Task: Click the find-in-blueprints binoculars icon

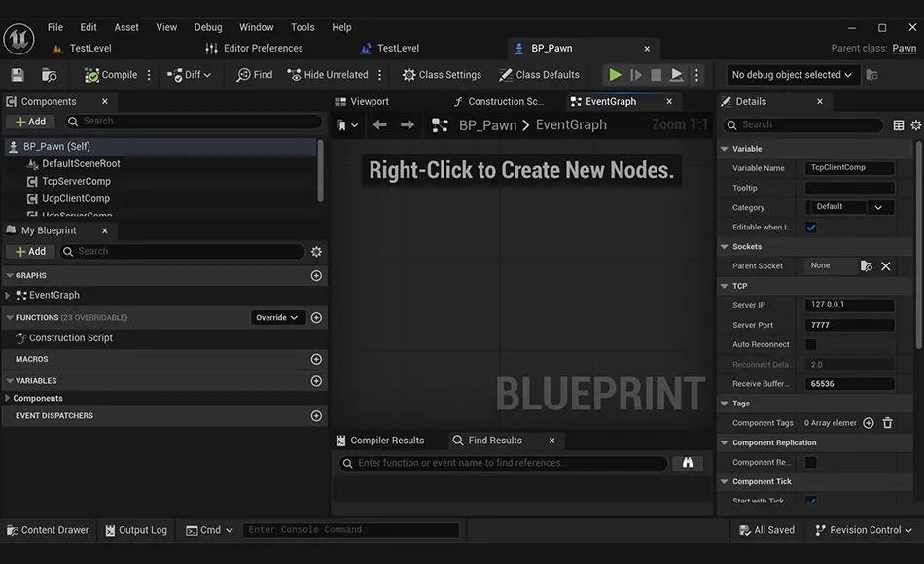Action: (x=688, y=463)
